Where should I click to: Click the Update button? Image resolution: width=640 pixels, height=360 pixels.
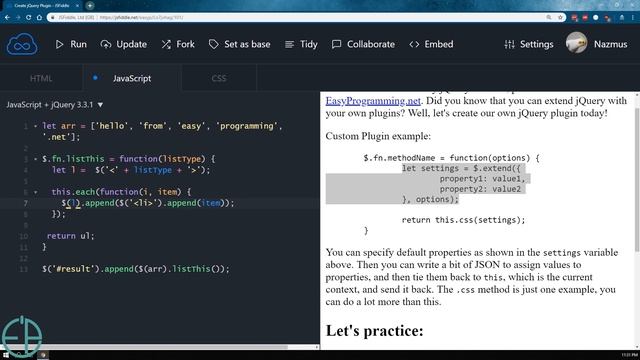point(124,44)
